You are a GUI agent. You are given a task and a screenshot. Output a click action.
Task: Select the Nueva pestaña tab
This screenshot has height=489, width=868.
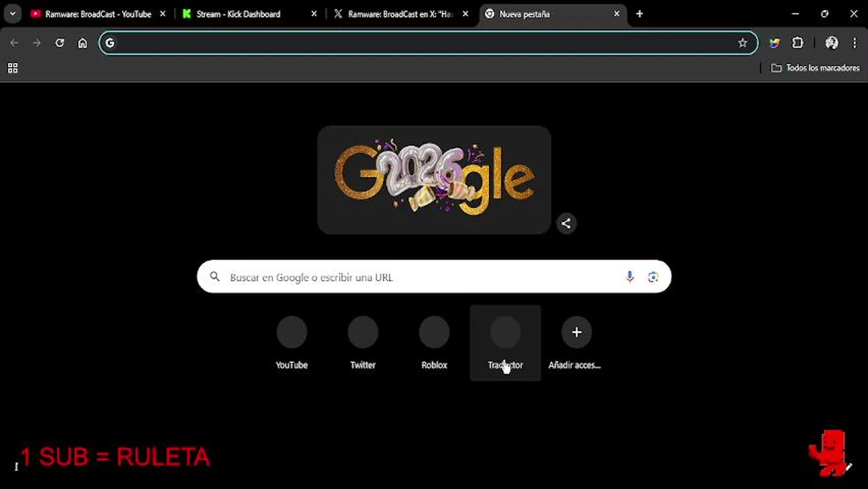pos(553,14)
